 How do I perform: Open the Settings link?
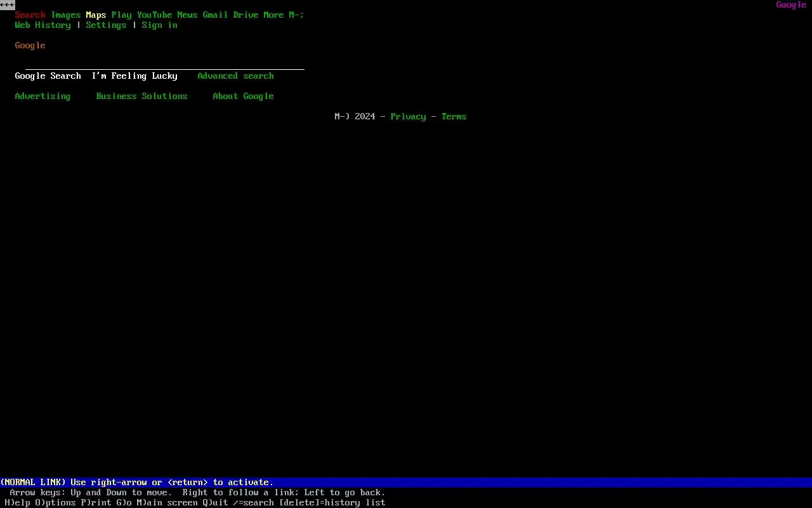pos(107,25)
